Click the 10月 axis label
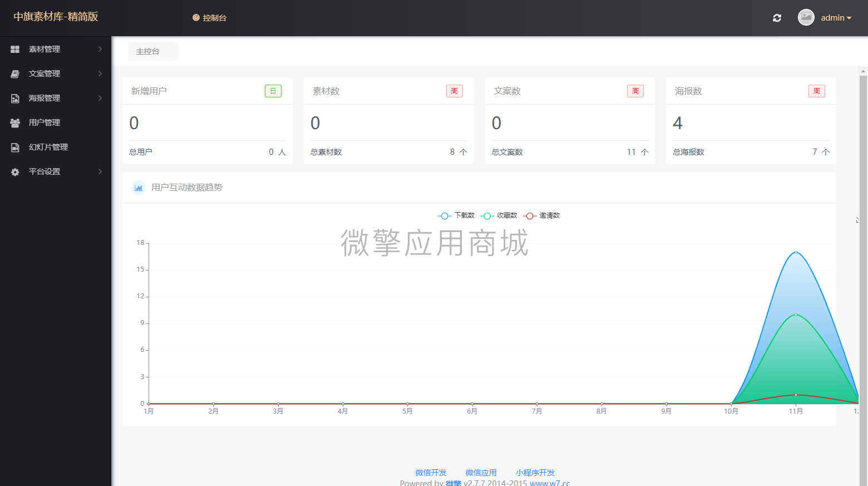Image resolution: width=868 pixels, height=486 pixels. pyautogui.click(x=731, y=411)
